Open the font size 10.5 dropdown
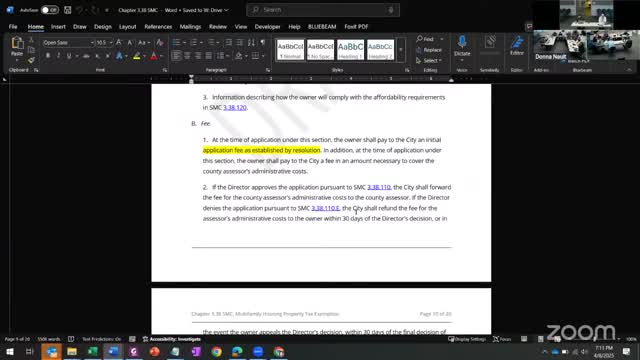The image size is (640, 360). pos(111,42)
